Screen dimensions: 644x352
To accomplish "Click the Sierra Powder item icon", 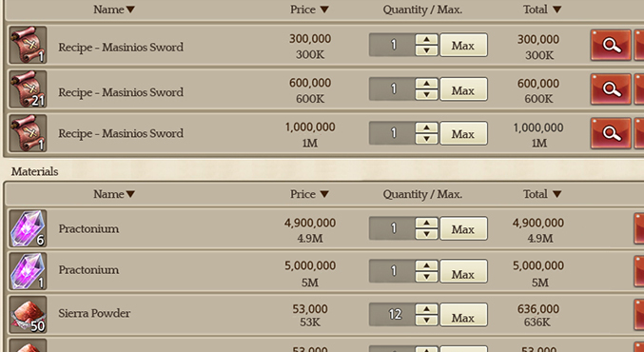I will coord(28,314).
